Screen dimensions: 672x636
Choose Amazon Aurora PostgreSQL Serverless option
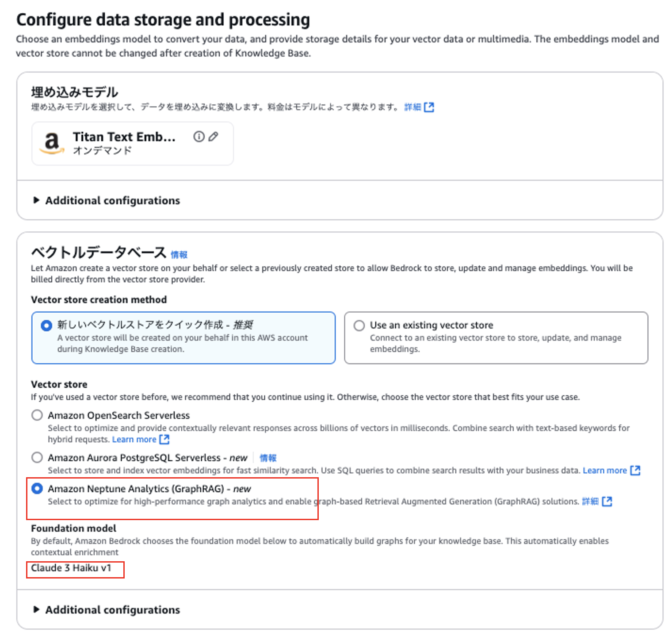click(x=38, y=457)
